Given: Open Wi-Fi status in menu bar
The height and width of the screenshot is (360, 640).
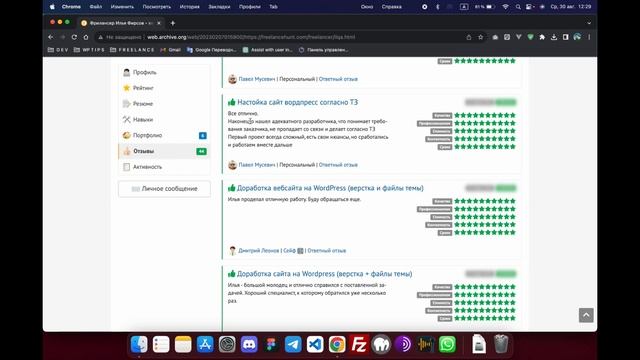Looking at the screenshot, I should 505,7.
